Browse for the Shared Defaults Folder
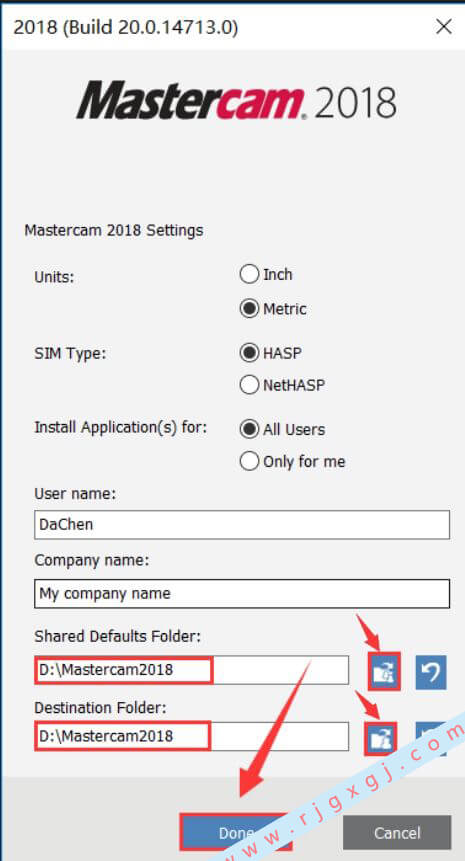465x861 pixels. click(384, 672)
